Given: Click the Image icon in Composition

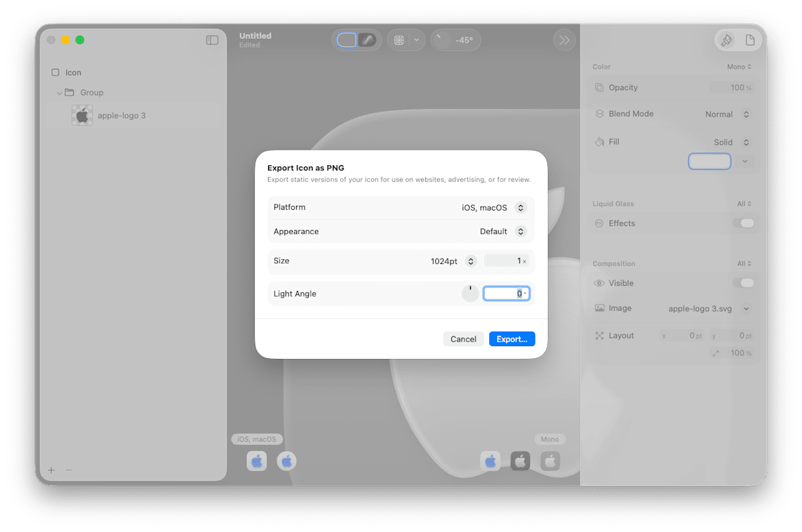Looking at the screenshot, I should [x=599, y=308].
